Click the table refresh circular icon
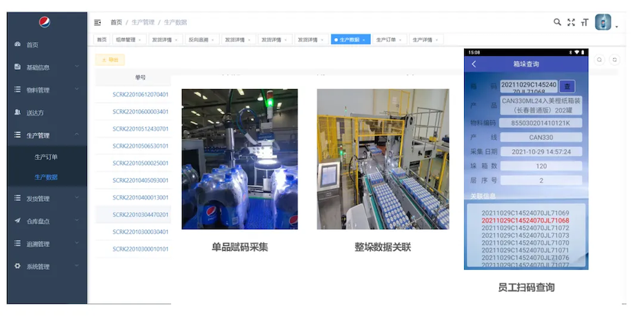This screenshot has height=319, width=644. click(615, 60)
